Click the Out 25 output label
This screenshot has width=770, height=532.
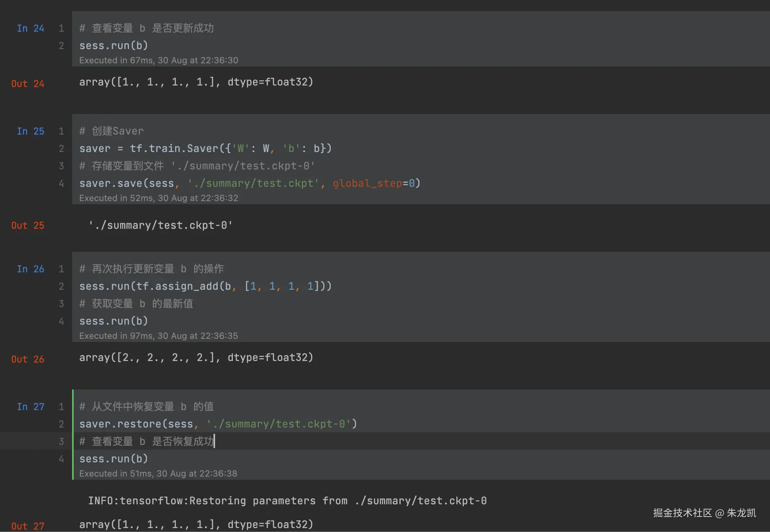[27, 226]
